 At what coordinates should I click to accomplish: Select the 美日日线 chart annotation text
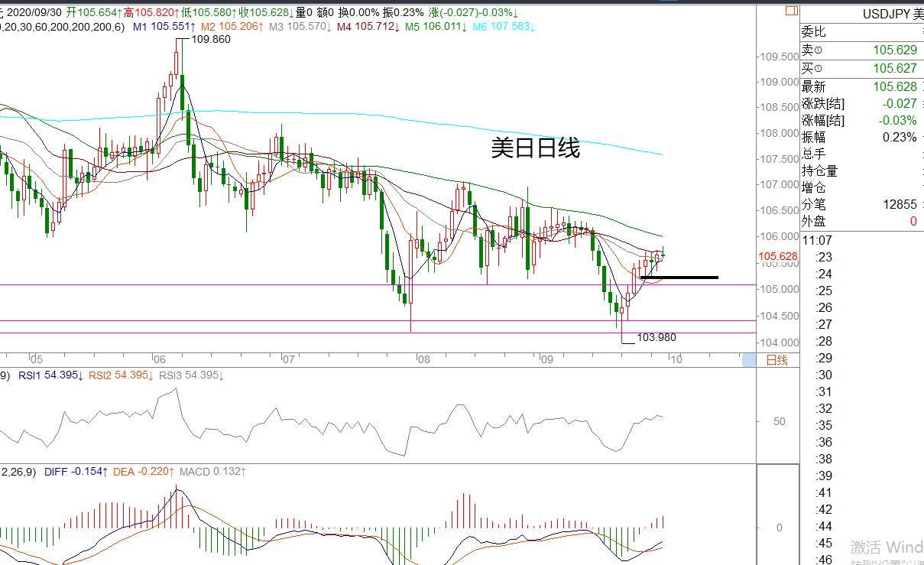535,148
